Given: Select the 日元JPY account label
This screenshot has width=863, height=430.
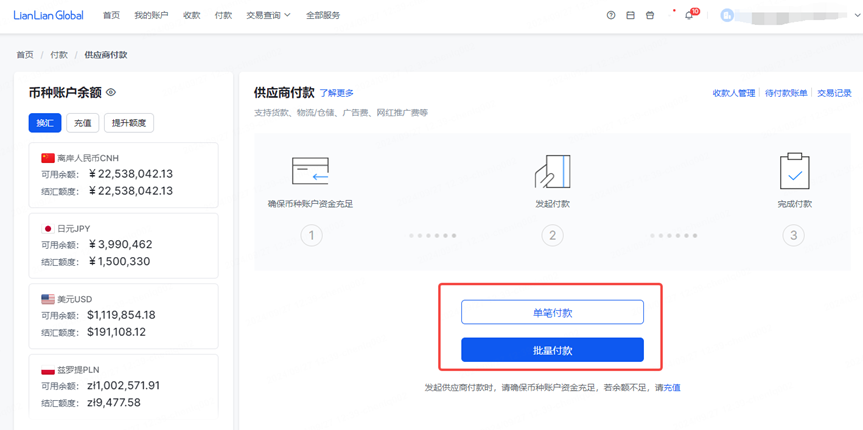Looking at the screenshot, I should [x=74, y=228].
